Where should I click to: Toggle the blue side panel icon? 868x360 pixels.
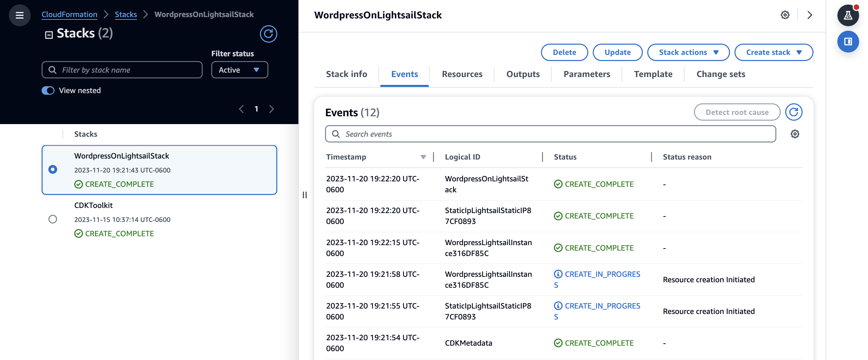tap(848, 41)
